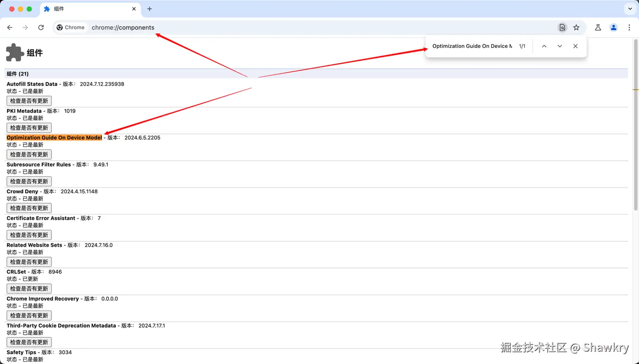Click version 2024.7.12.235938 text
The image size is (639, 364).
coord(102,84)
